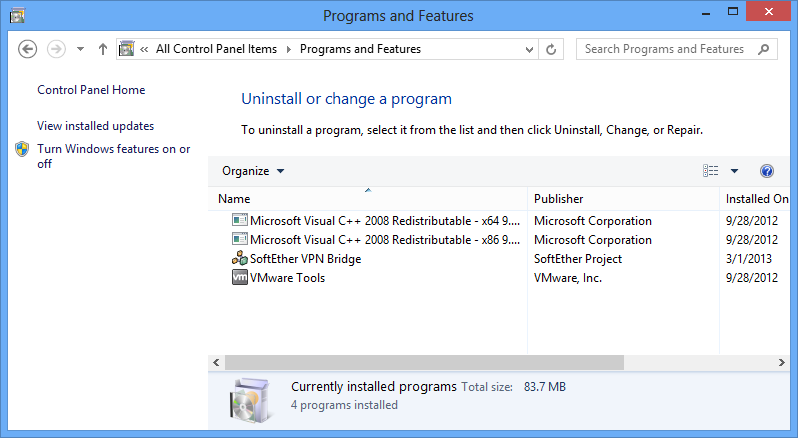
Task: Expand the address bar history dropdown
Action: [x=529, y=49]
